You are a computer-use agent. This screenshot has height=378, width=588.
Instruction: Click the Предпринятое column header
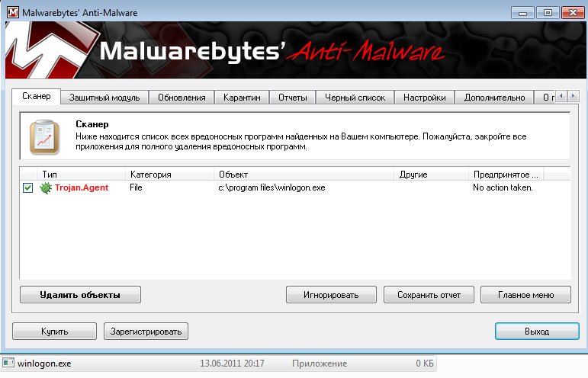click(506, 175)
